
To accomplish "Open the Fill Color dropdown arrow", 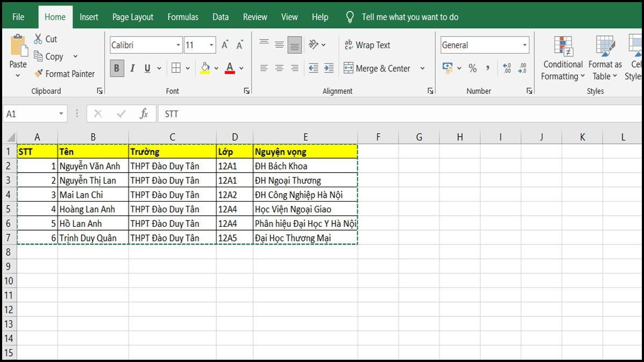I will [x=216, y=68].
